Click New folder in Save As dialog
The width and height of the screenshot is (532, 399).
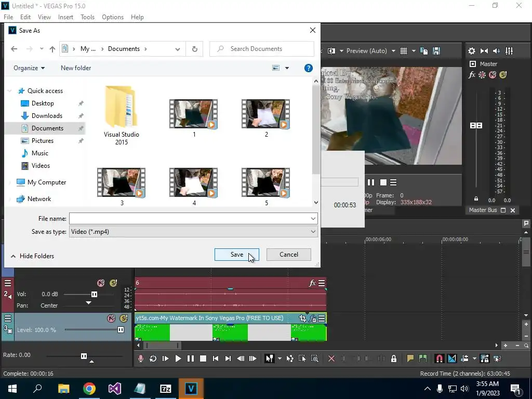(x=76, y=68)
